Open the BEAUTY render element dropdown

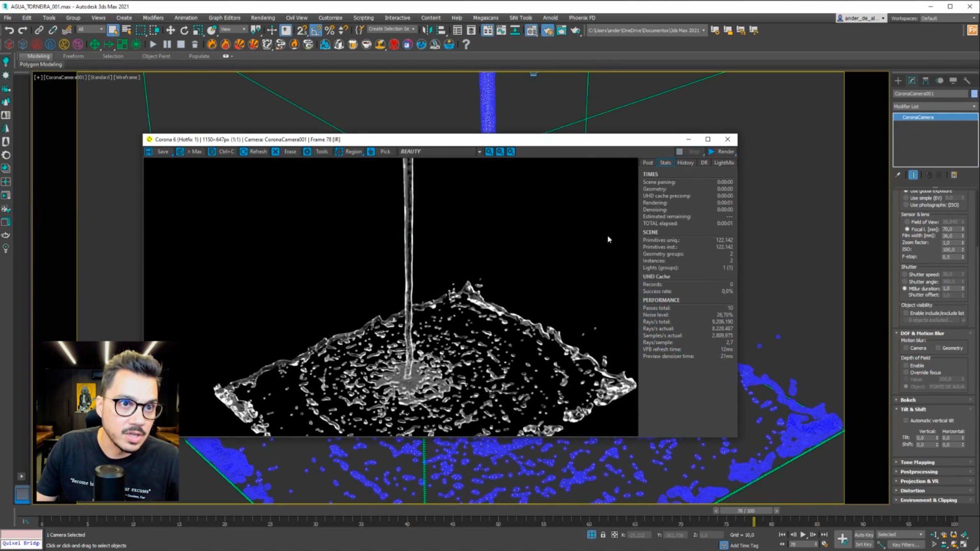[x=479, y=151]
